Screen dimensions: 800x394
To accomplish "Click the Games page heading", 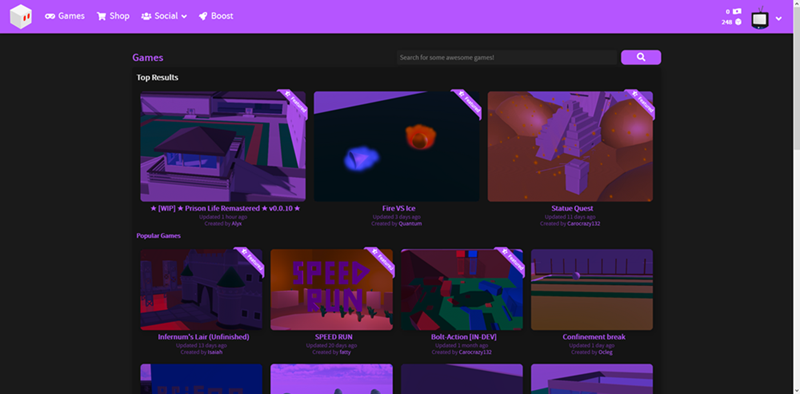I will [147, 58].
